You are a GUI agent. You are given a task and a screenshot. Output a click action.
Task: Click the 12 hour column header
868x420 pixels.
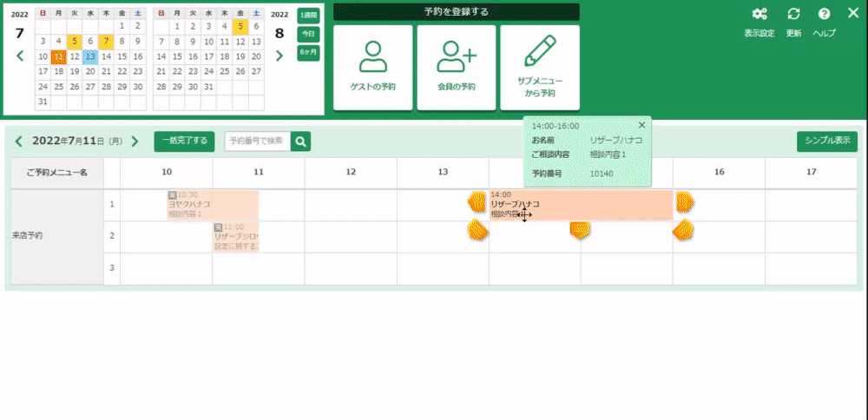tap(351, 173)
